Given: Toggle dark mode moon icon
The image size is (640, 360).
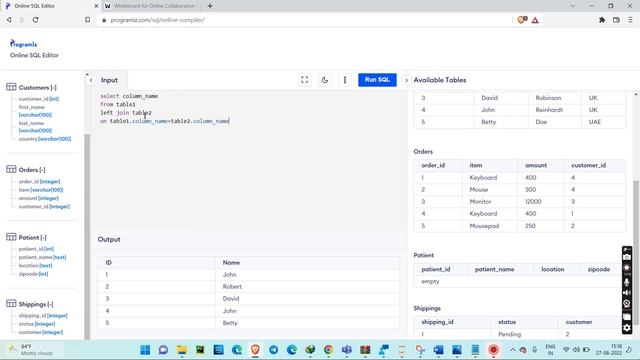Looking at the screenshot, I should pos(325,80).
